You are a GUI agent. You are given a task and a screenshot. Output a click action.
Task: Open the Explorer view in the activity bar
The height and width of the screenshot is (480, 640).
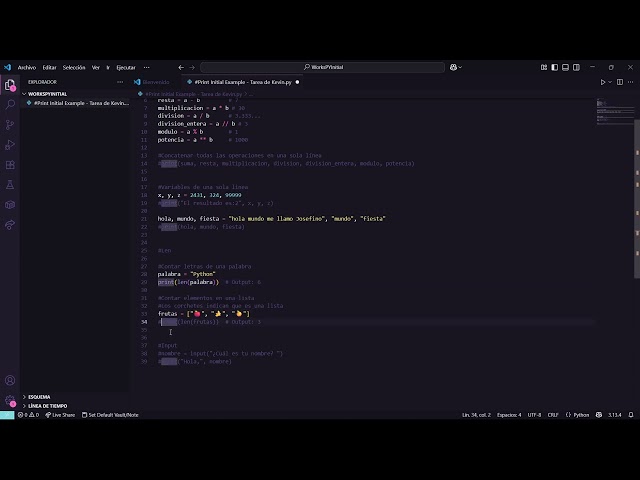[x=10, y=85]
